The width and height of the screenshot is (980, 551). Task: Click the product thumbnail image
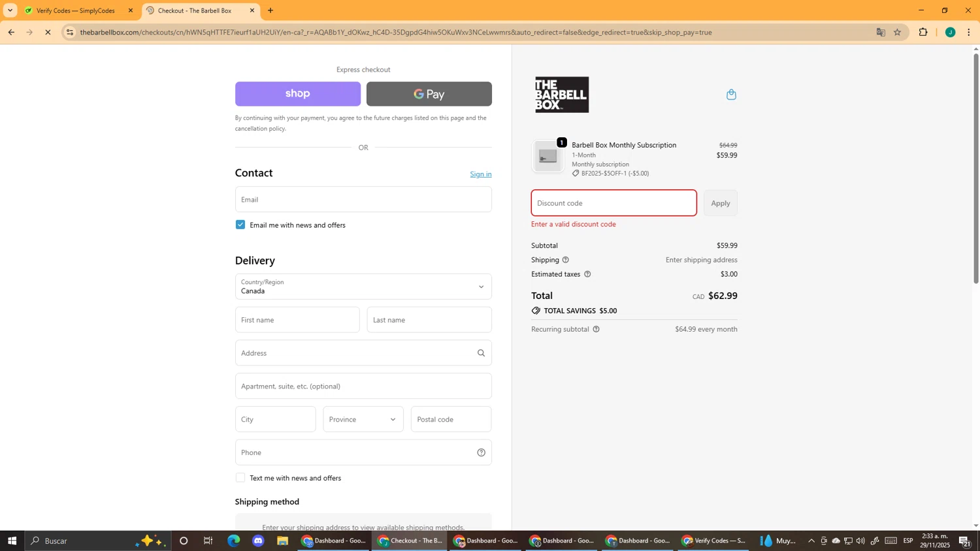coord(548,157)
